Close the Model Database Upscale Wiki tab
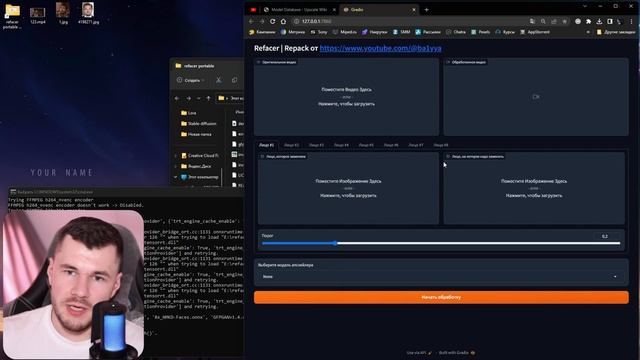The width and height of the screenshot is (640, 360). 334,9
